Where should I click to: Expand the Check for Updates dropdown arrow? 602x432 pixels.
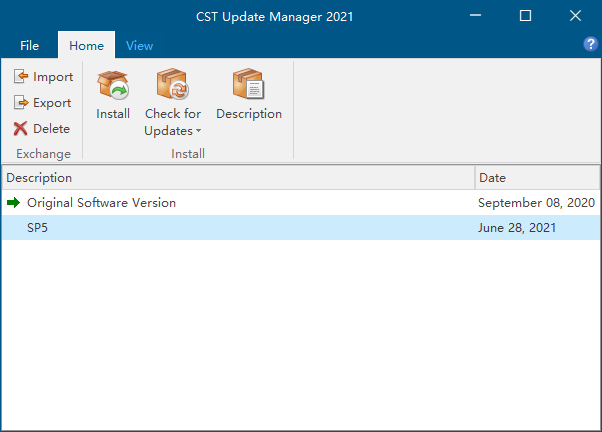[198, 131]
